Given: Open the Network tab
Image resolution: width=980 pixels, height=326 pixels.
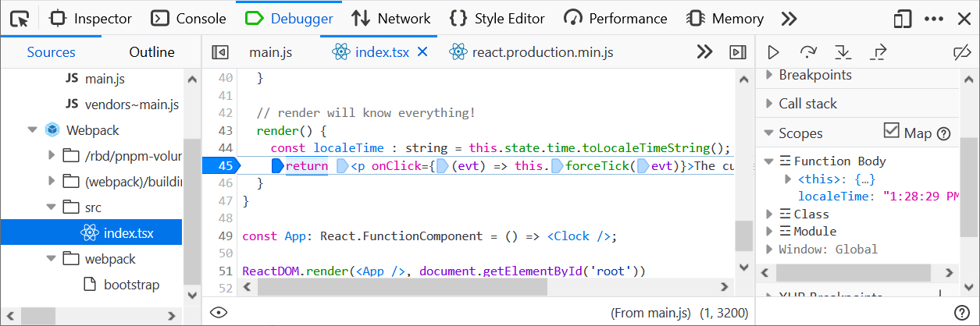Looking at the screenshot, I should coord(390,18).
